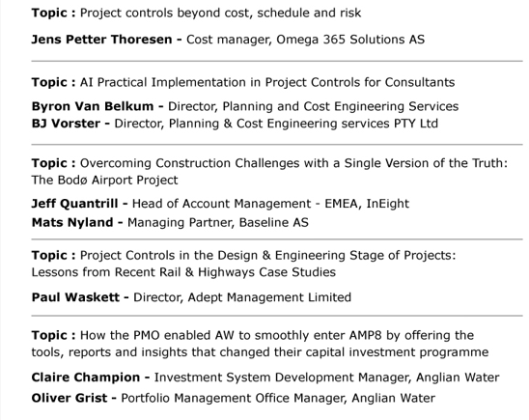529x420 pixels.
Task: Select speaker name Claire Champion
Action: (x=86, y=378)
